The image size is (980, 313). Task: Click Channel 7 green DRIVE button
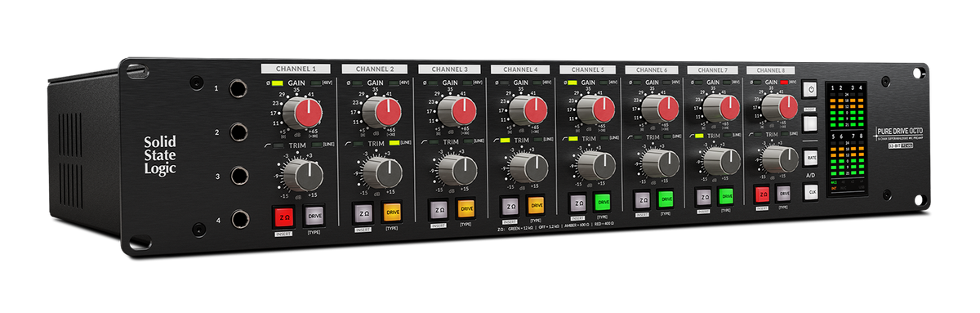point(726,196)
